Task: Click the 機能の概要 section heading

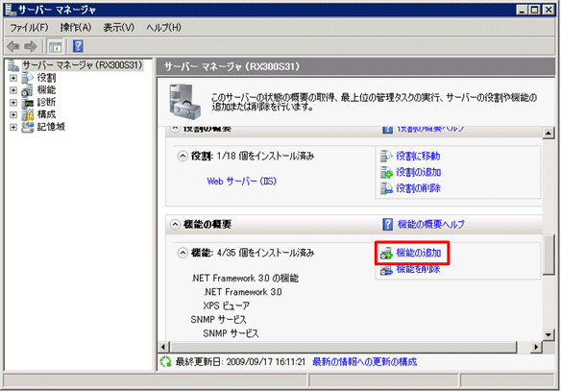Action: click(207, 225)
